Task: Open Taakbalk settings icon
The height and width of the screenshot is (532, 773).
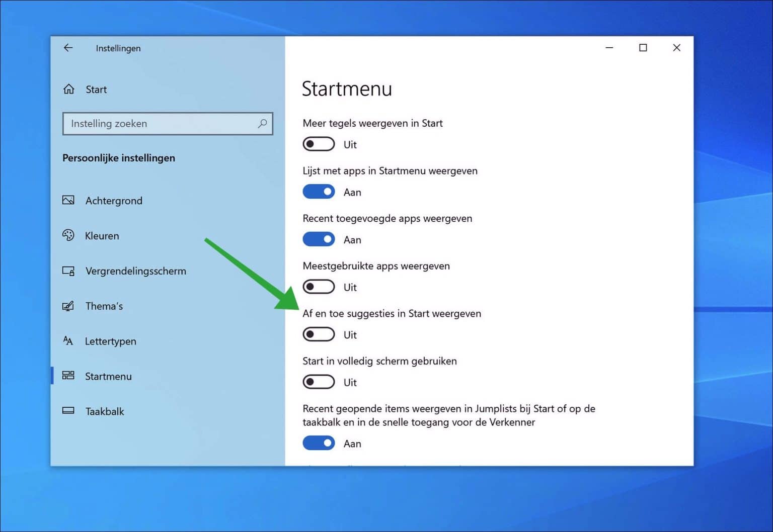Action: pos(68,411)
